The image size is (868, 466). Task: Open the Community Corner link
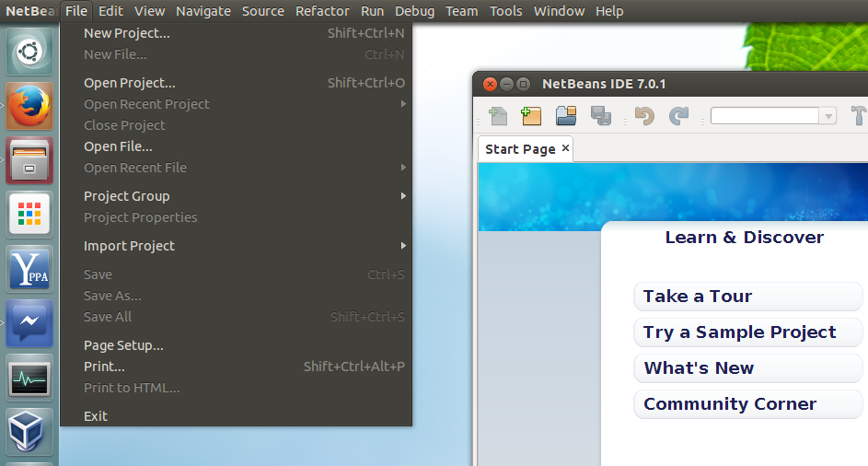pos(747,404)
